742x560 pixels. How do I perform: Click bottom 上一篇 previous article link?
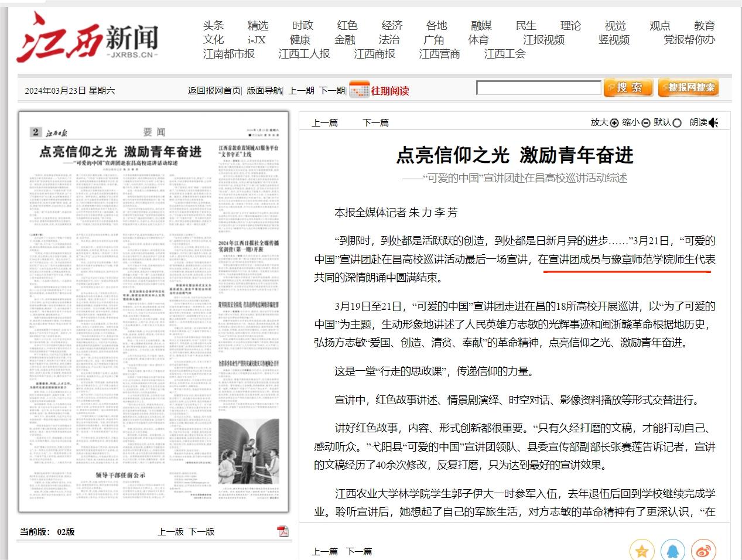click(325, 551)
